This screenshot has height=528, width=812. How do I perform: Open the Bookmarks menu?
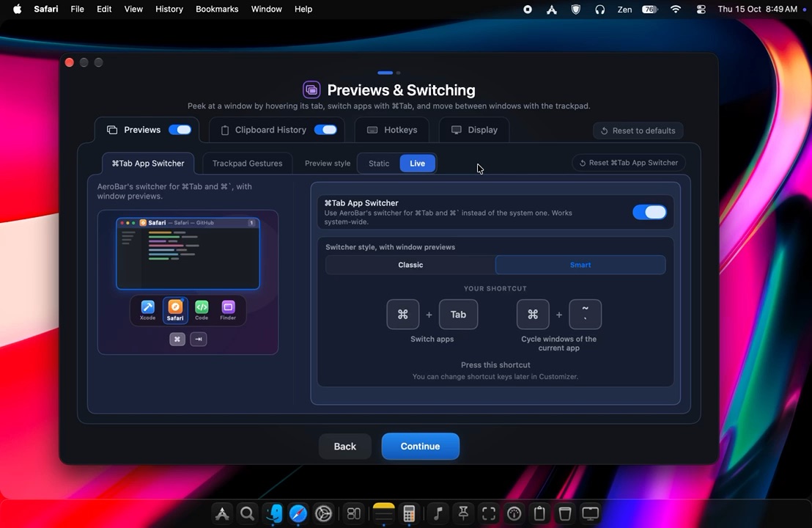click(217, 9)
